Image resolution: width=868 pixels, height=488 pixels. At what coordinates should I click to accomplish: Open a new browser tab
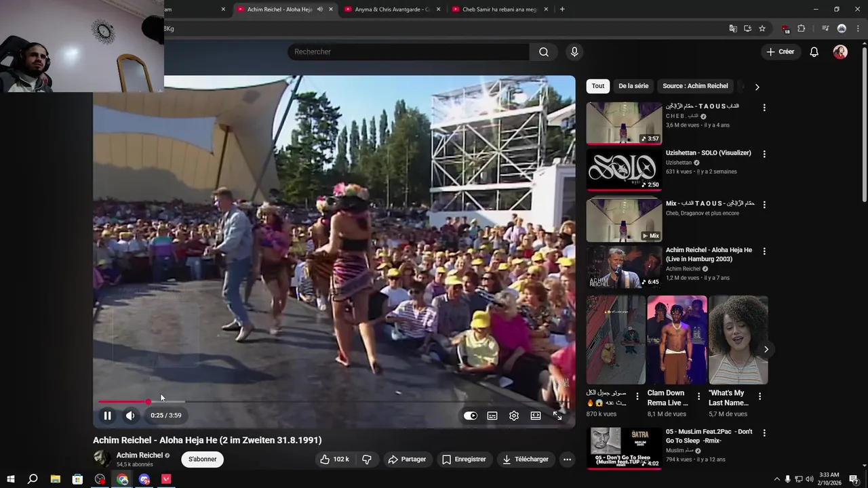(x=562, y=9)
